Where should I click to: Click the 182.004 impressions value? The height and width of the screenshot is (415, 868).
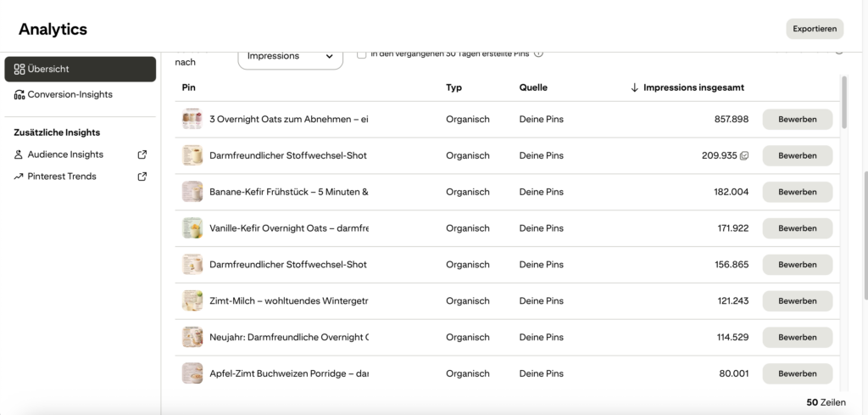pyautogui.click(x=732, y=192)
